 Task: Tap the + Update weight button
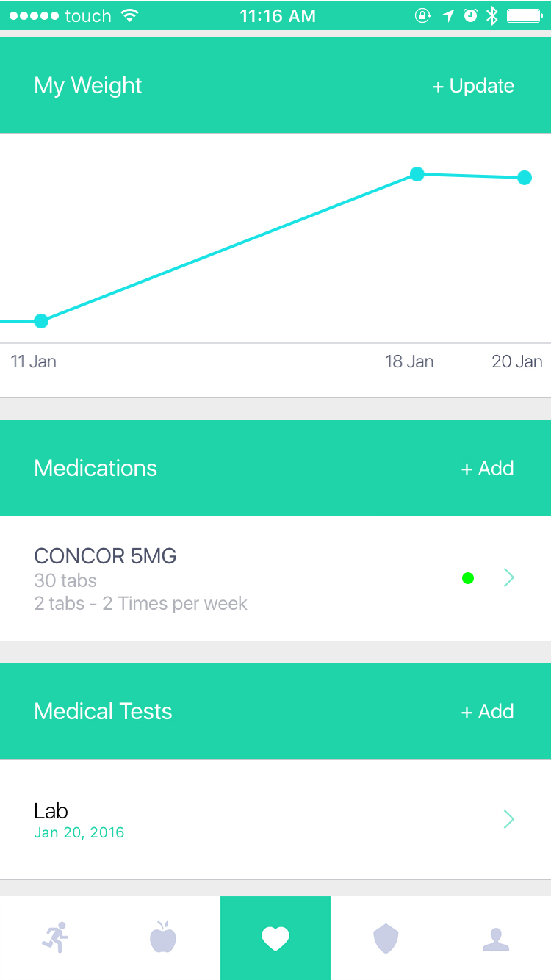point(473,86)
